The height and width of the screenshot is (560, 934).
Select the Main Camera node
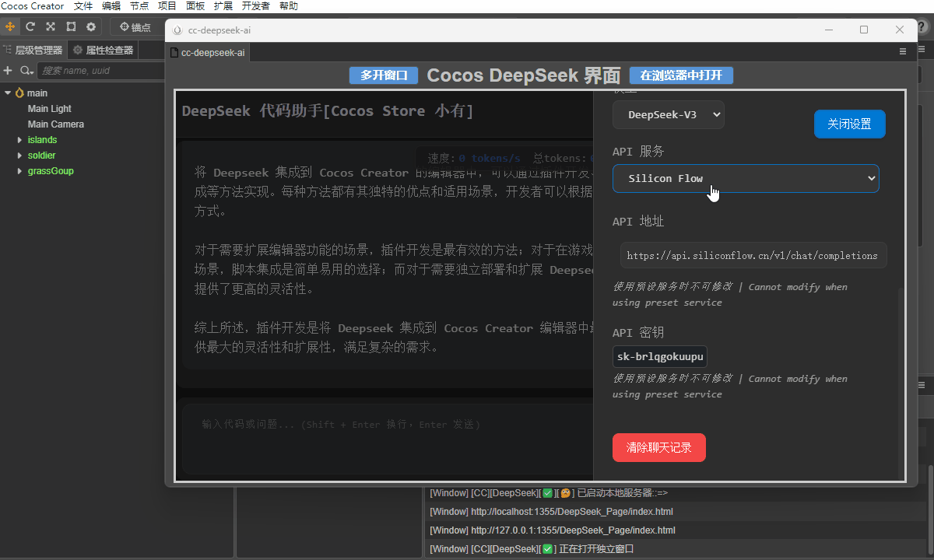pos(56,124)
